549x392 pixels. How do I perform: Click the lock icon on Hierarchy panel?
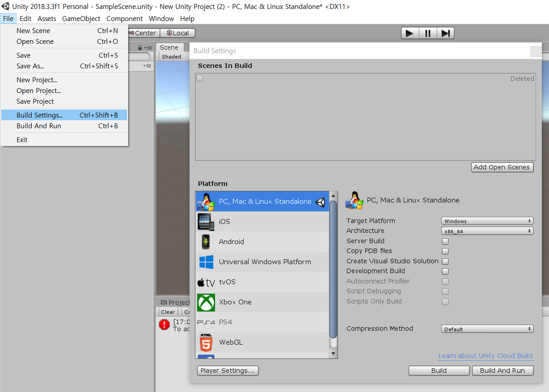(140, 48)
